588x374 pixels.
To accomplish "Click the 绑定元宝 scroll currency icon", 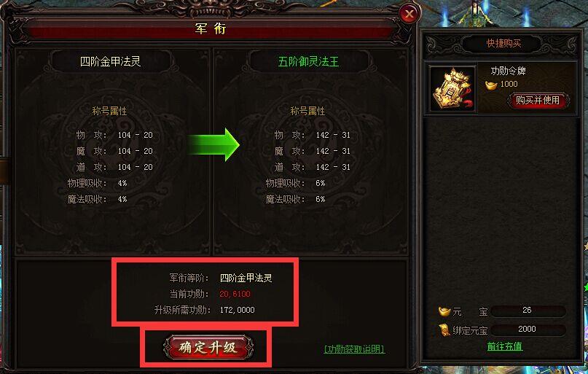I will point(444,330).
